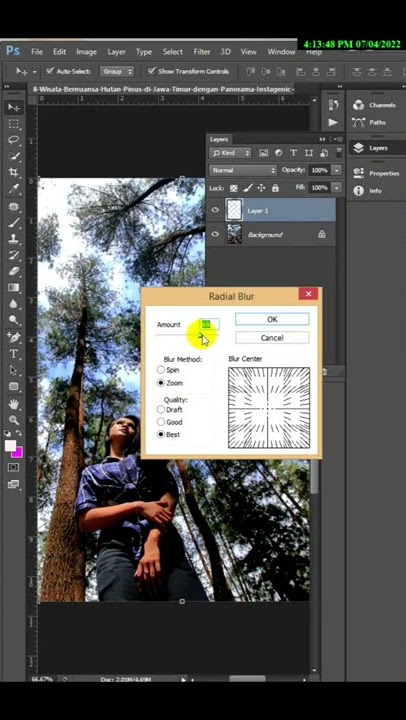Open the History panel icon
406x720 pixels.
pyautogui.click(x=334, y=105)
